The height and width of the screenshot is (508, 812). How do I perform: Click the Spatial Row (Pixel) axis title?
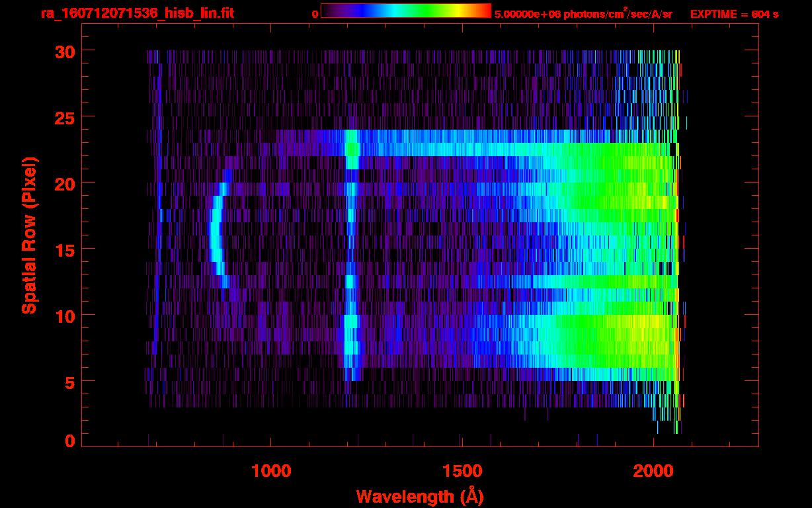(29, 235)
